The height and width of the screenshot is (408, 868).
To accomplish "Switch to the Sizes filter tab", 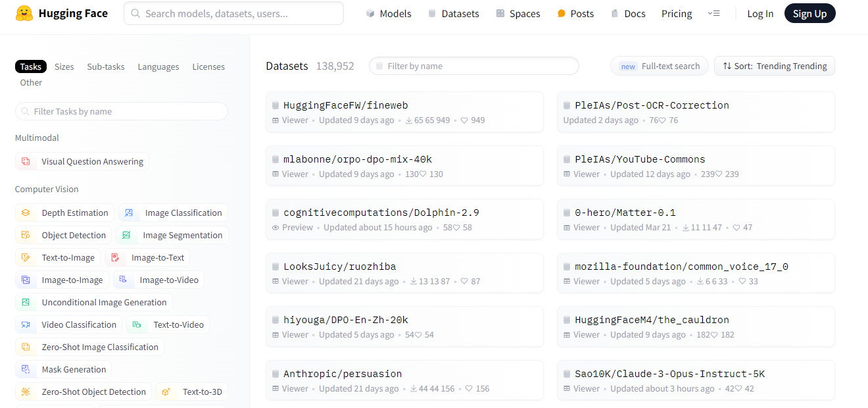I will [x=64, y=67].
